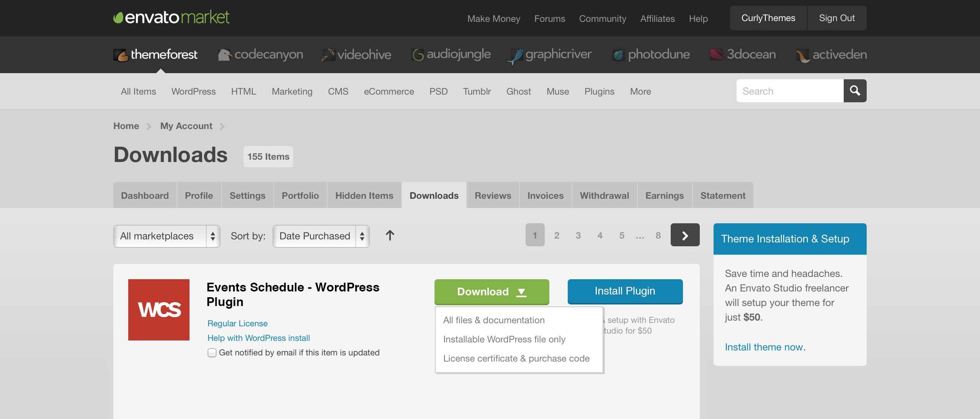
Task: Browse the WordPress category
Action: point(194,92)
